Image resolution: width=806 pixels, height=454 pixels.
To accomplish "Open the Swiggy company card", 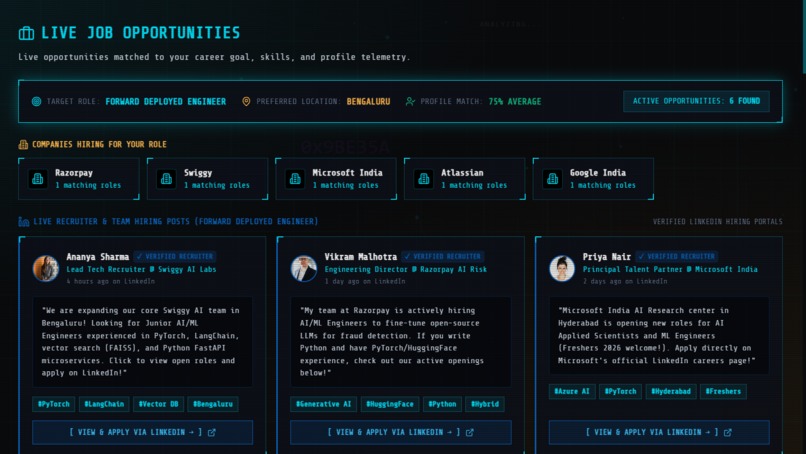I will pyautogui.click(x=208, y=179).
